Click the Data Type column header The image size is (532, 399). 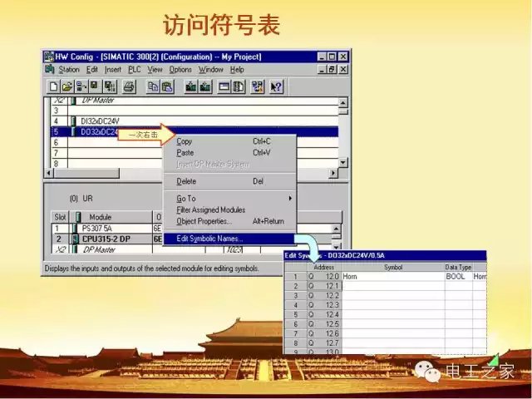point(457,267)
